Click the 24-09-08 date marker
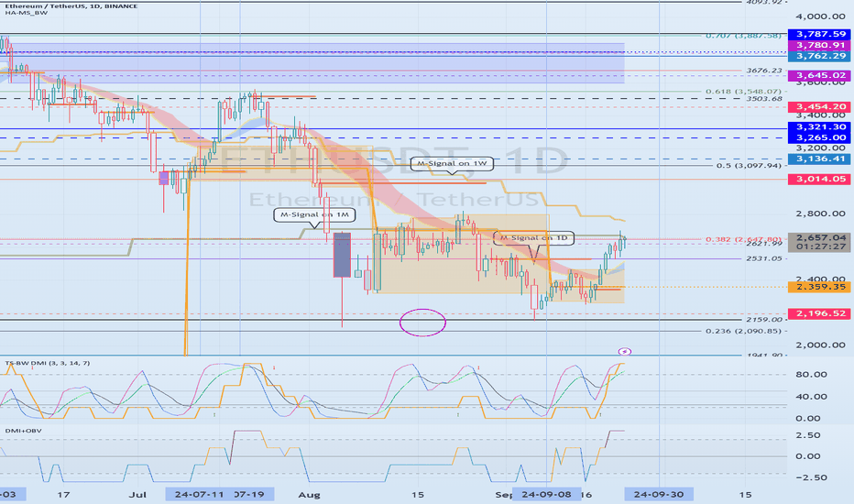The height and width of the screenshot is (504, 854). (546, 495)
